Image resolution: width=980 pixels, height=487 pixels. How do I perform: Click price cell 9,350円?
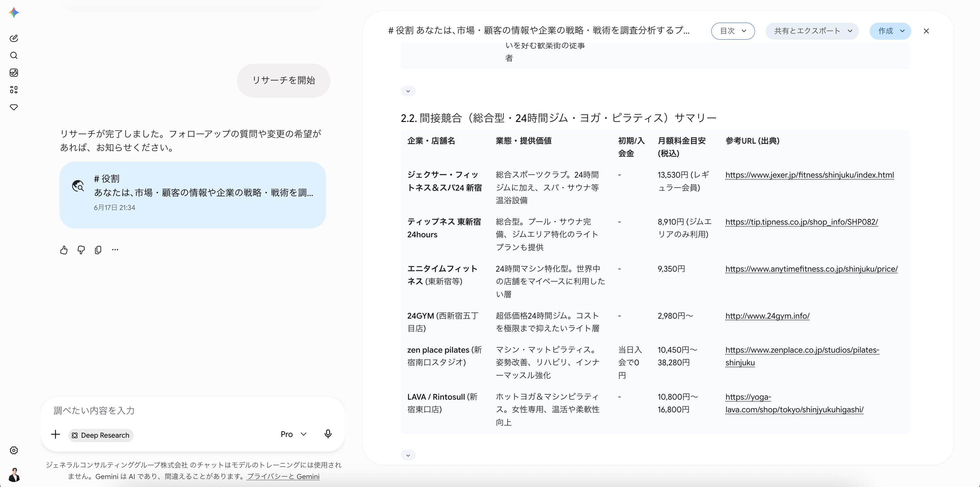671,269
